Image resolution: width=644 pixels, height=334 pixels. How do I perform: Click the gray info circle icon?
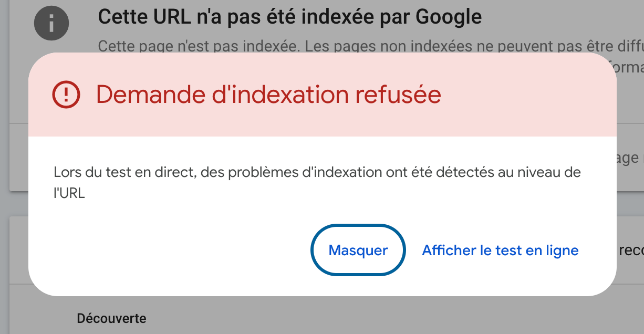tap(51, 23)
